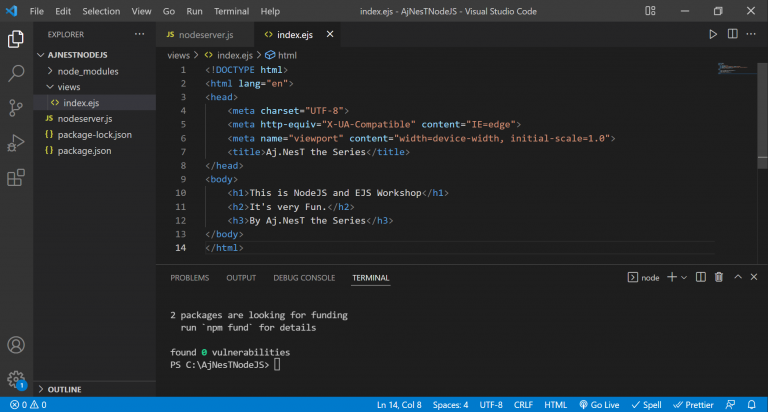This screenshot has height=412, width=768.
Task: Click the split editor icon
Action: (x=734, y=34)
